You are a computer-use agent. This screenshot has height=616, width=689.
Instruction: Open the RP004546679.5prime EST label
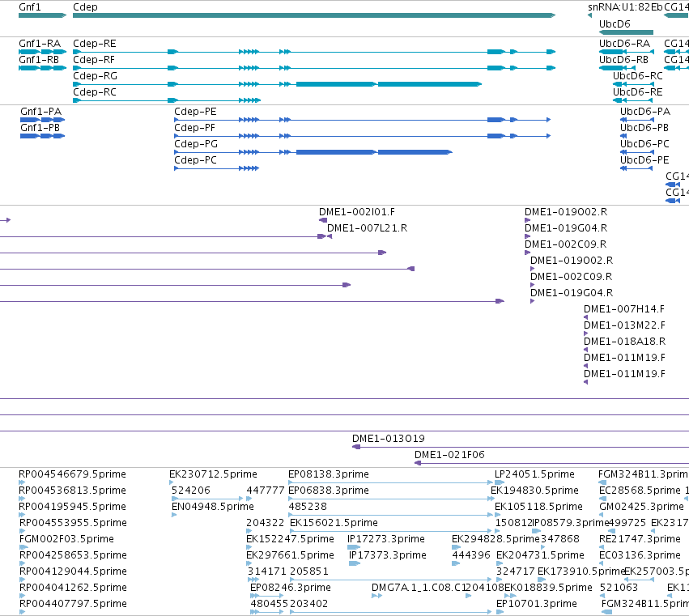pyautogui.click(x=73, y=474)
